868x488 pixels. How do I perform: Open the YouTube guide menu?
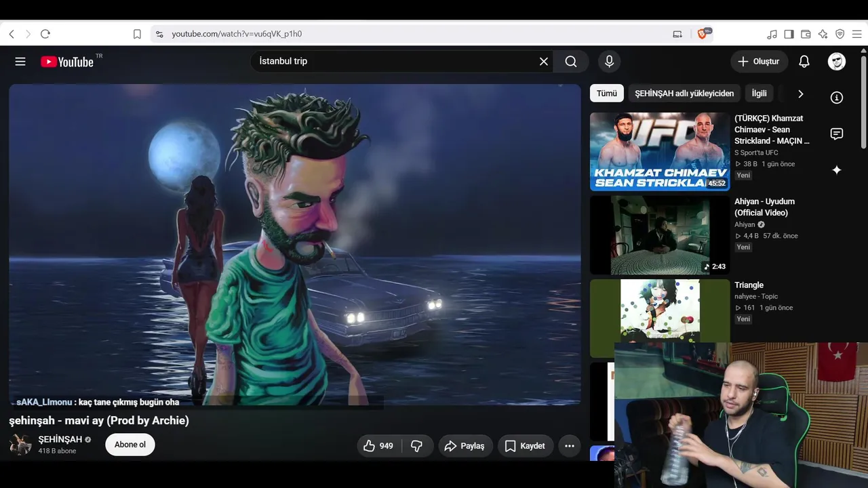tap(20, 62)
